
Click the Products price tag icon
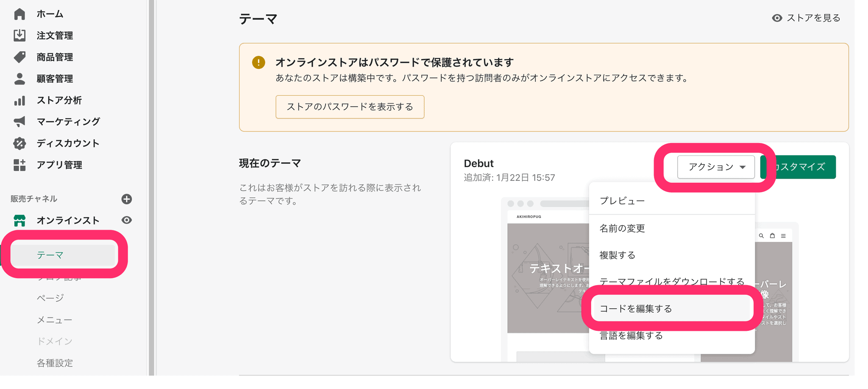(19, 57)
